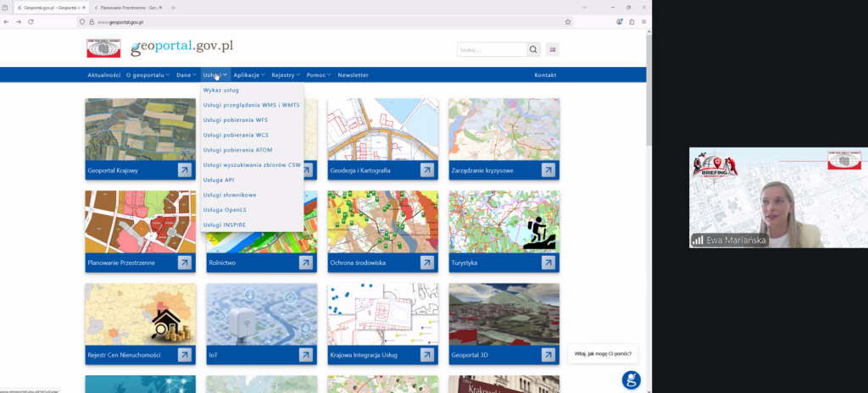Open arrow icon on IoT card
The width and height of the screenshot is (868, 393).
pyautogui.click(x=305, y=355)
